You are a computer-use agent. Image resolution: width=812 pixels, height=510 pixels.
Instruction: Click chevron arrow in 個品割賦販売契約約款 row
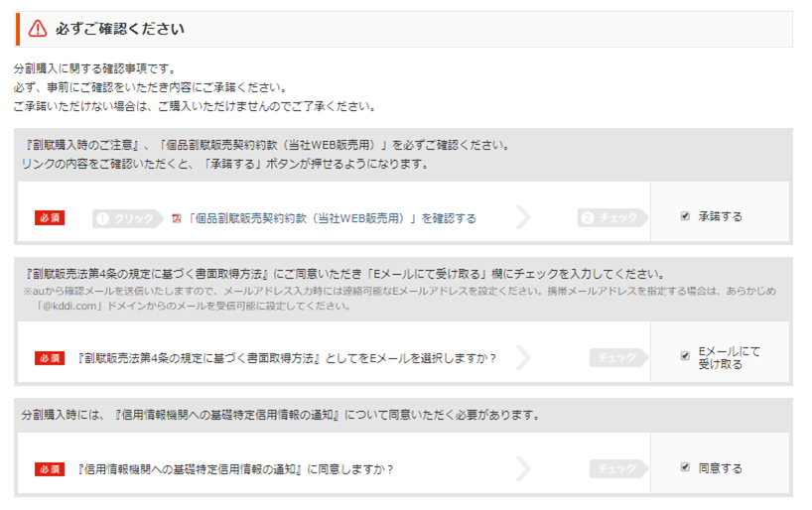coord(523,217)
